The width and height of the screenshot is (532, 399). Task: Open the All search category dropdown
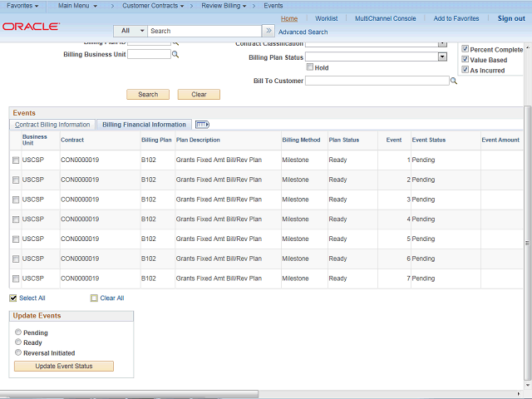tap(131, 31)
